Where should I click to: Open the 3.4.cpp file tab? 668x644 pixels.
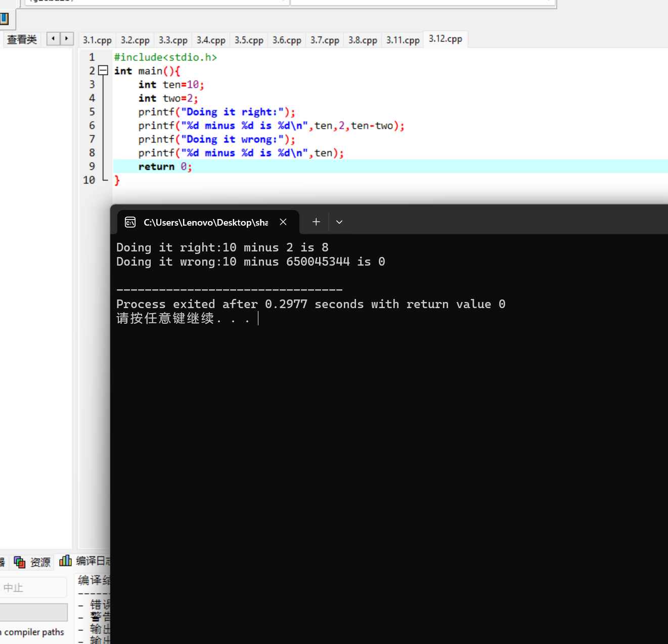[211, 40]
